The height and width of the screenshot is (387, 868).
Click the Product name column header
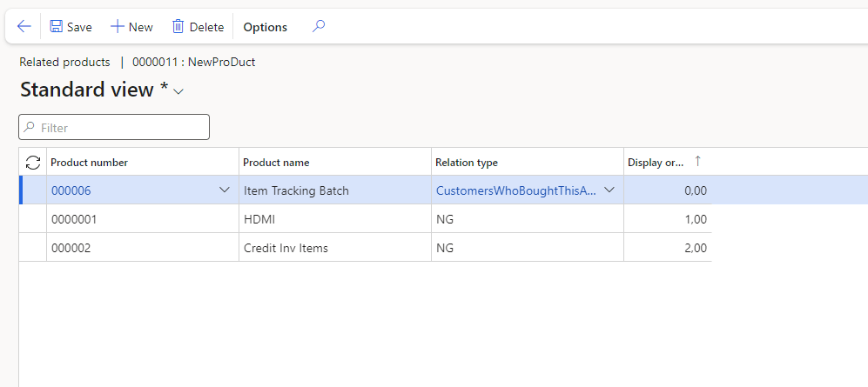[276, 163]
